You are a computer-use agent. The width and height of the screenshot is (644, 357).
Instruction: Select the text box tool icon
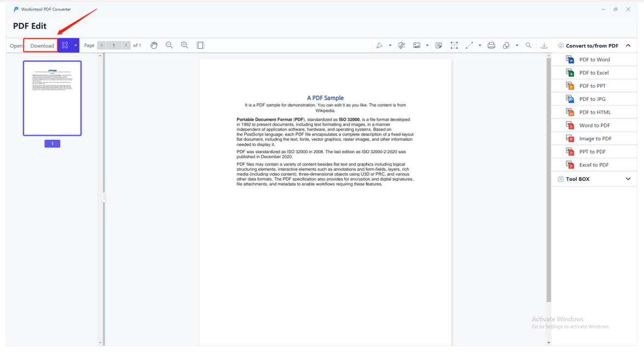454,46
